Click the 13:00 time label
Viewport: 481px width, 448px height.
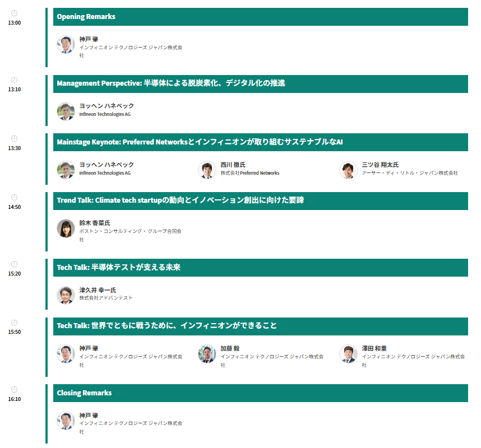(15, 23)
